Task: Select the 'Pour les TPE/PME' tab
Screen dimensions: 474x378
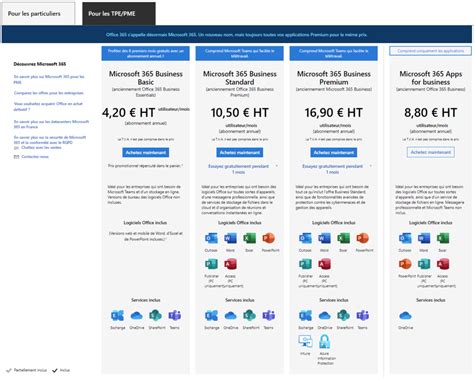Action: pyautogui.click(x=119, y=14)
